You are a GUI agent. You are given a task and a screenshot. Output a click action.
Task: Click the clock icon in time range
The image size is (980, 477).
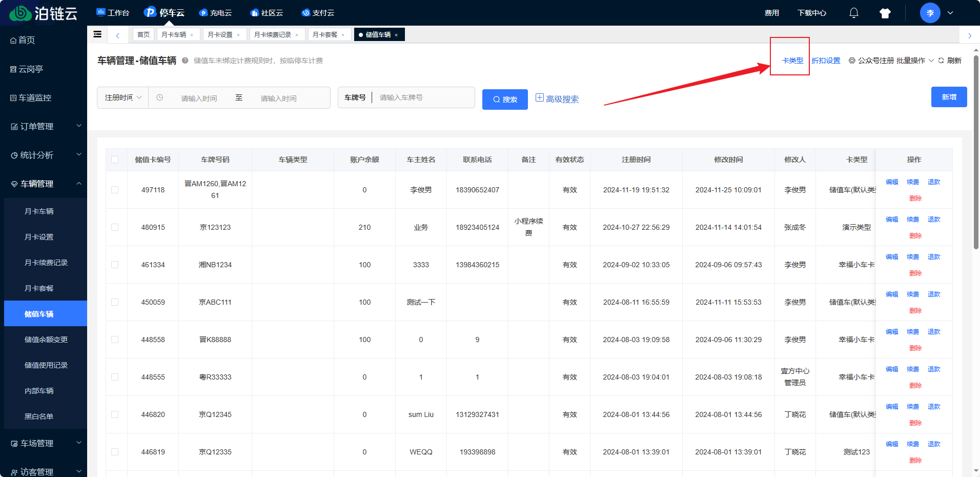point(159,97)
